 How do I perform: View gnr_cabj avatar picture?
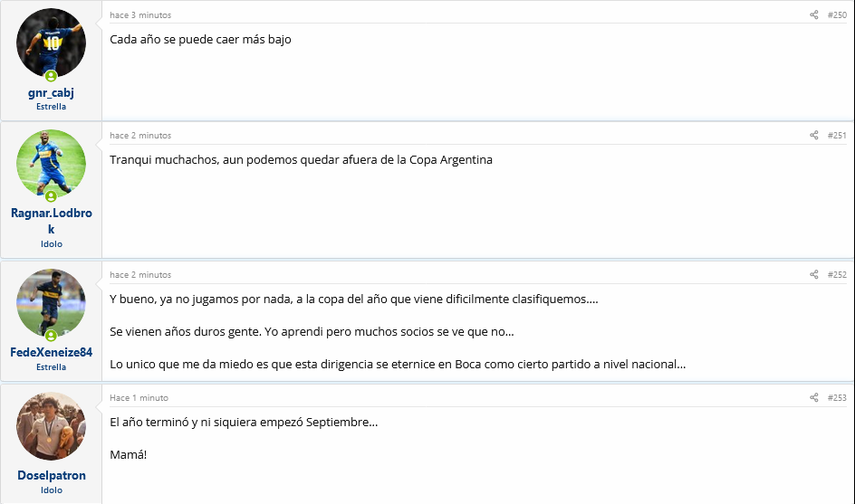click(52, 43)
